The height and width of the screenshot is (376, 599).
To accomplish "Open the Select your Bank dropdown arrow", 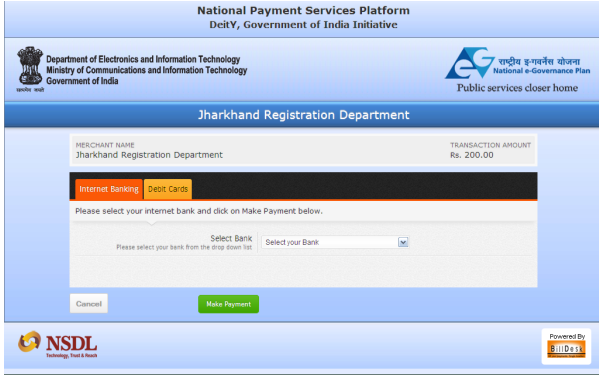I will (403, 242).
